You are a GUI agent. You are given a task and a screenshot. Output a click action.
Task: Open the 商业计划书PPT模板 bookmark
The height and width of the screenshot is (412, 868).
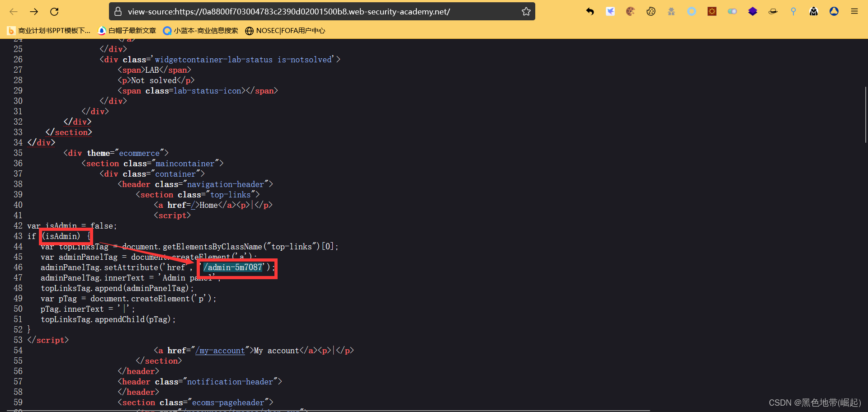point(49,31)
